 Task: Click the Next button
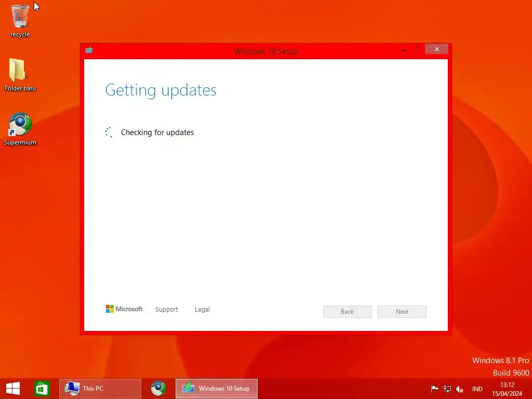tap(402, 312)
